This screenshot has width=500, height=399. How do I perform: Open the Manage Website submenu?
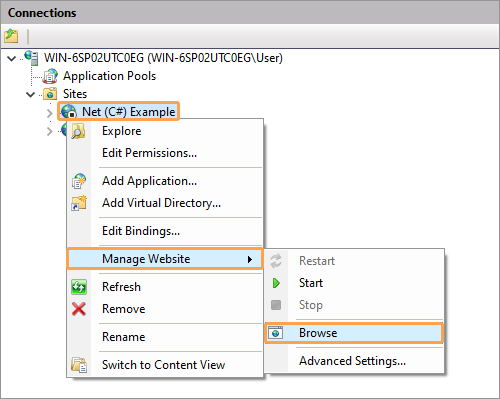point(165,259)
